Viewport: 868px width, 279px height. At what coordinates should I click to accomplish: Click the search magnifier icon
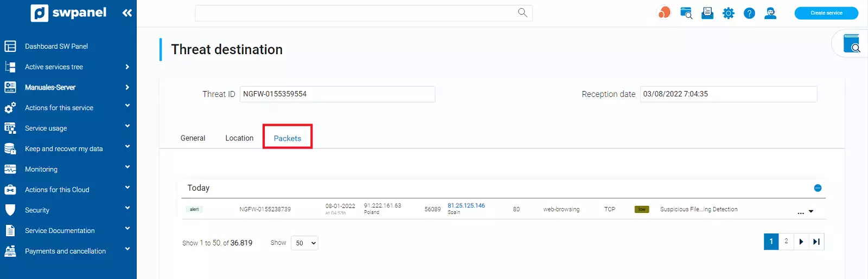(x=522, y=12)
